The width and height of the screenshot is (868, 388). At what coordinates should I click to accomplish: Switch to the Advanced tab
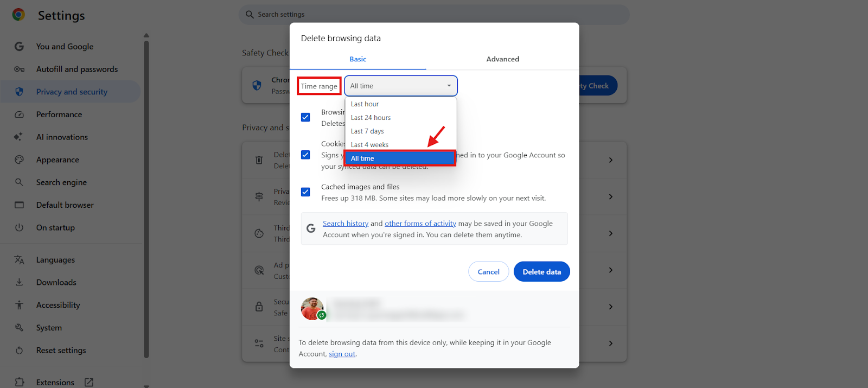click(x=503, y=59)
